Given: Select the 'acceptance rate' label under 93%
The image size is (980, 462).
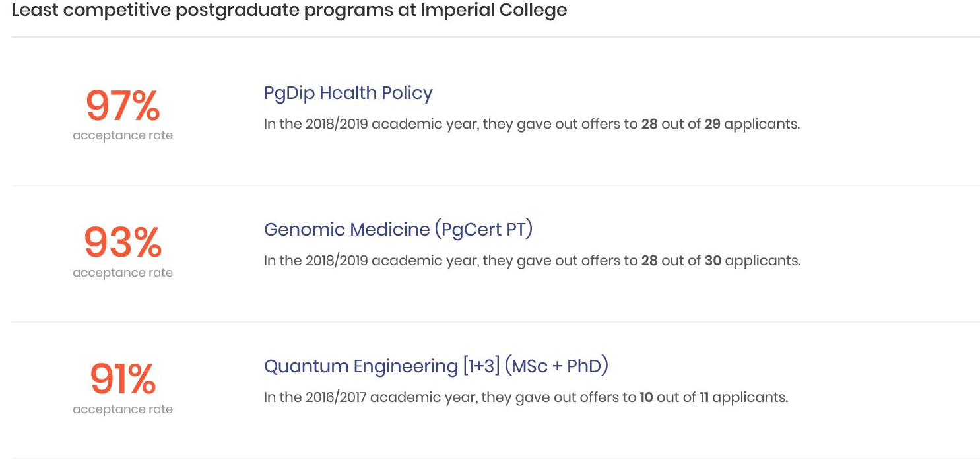Looking at the screenshot, I should pyautogui.click(x=123, y=272).
